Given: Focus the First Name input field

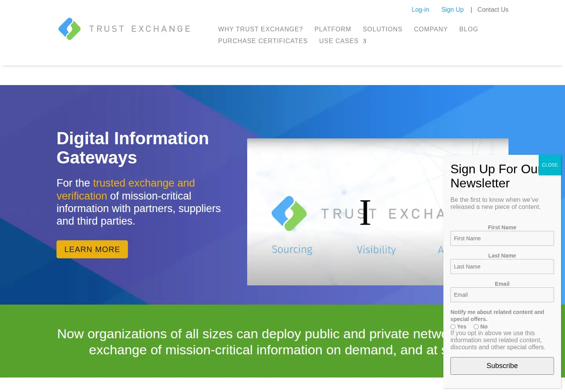Looking at the screenshot, I should coord(502,238).
